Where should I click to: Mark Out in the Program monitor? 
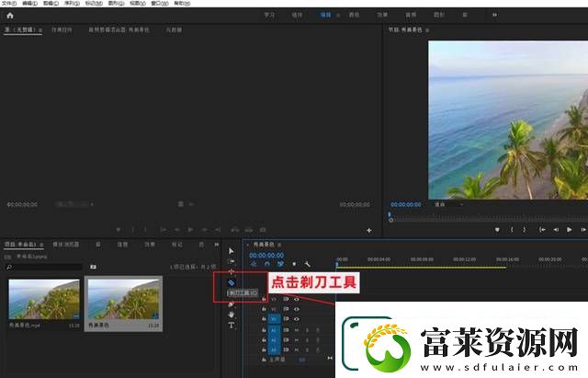(525, 229)
